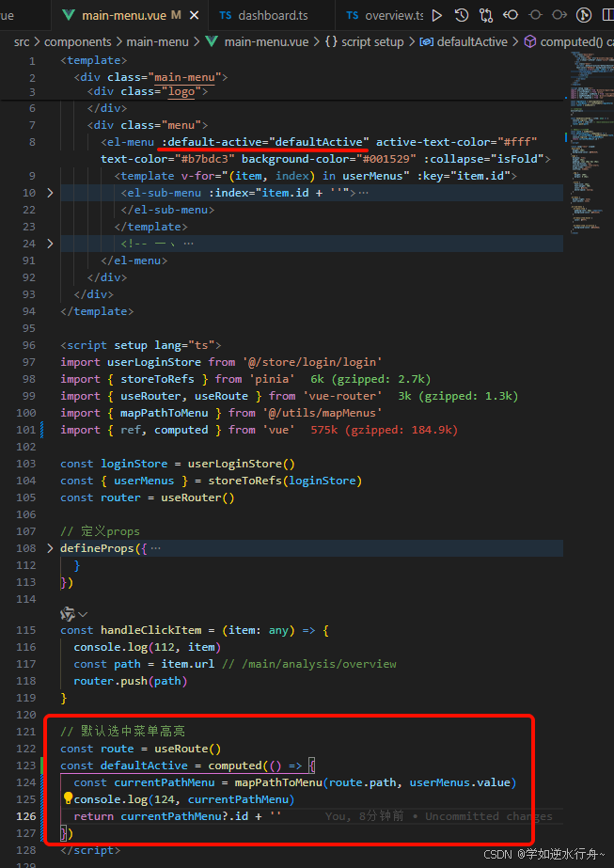Click the TS icon on dashboard.ts tab
Viewport: 614px width, 868px height.
pyautogui.click(x=226, y=15)
